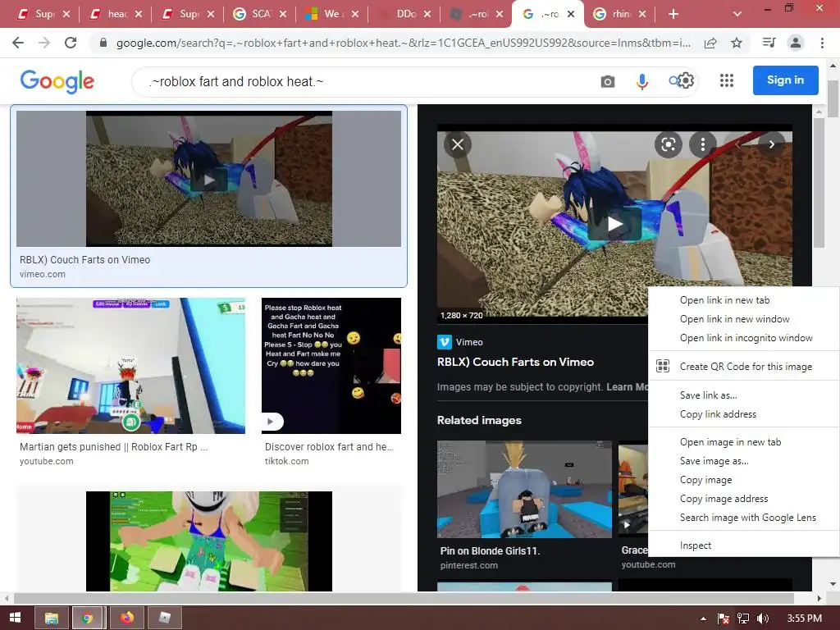Viewport: 840px width, 630px height.
Task: Click the Roblox Studio taskbar icon
Action: coord(164,618)
